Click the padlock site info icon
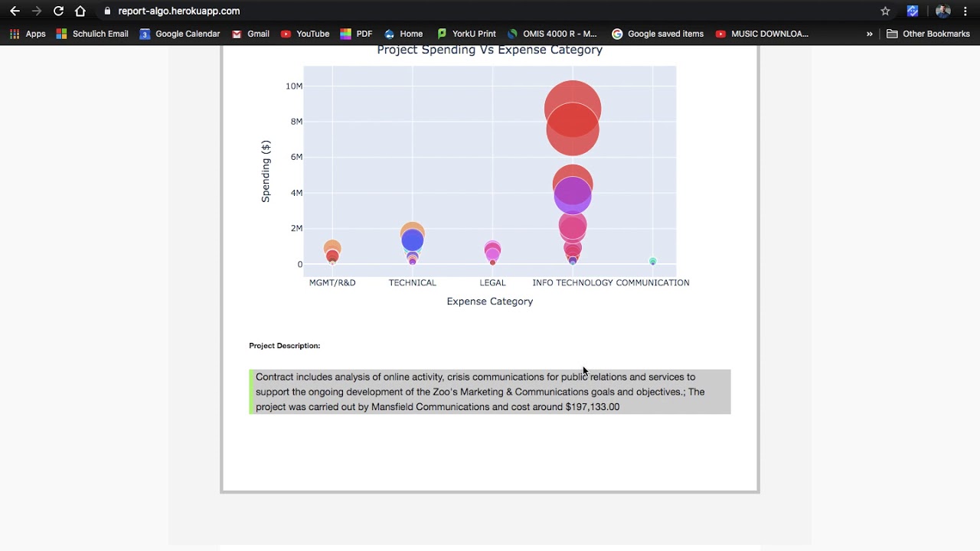The width and height of the screenshot is (980, 551). 107,11
